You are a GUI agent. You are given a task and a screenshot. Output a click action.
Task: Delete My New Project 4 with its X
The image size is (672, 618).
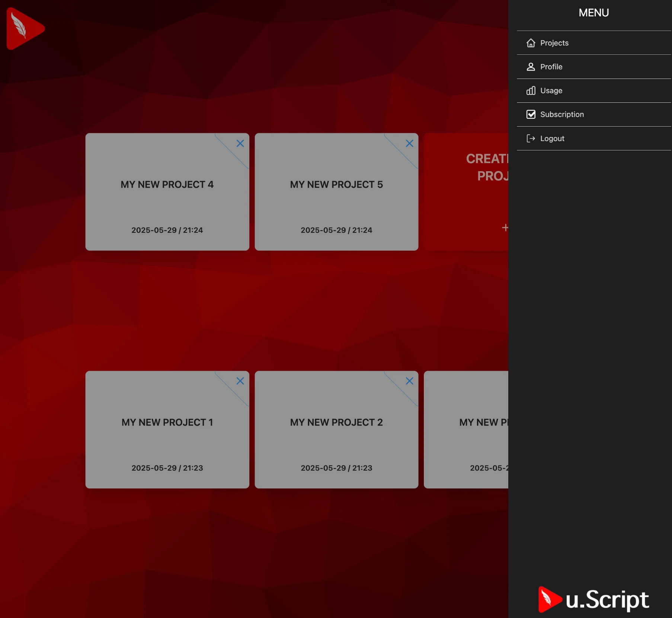[240, 143]
